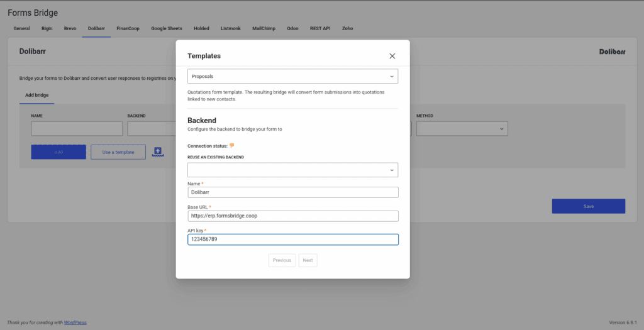Image resolution: width=644 pixels, height=330 pixels.
Task: Click the Base URL input field
Action: [x=293, y=216]
